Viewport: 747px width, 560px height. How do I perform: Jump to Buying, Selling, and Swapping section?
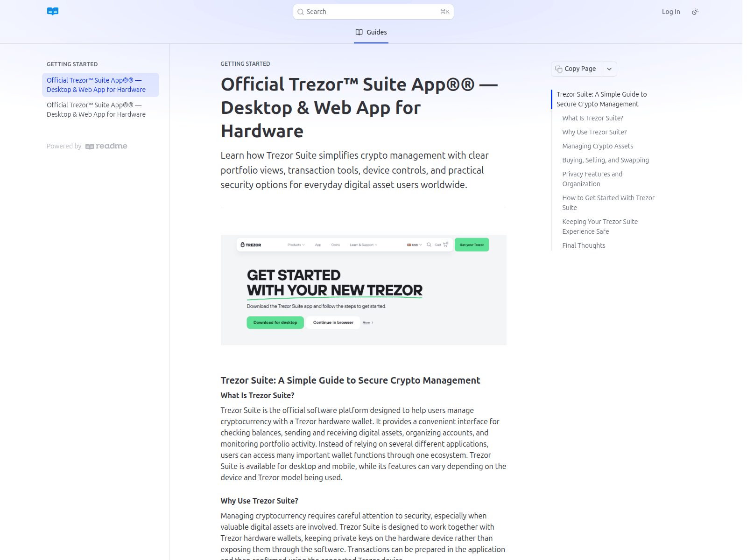point(606,160)
